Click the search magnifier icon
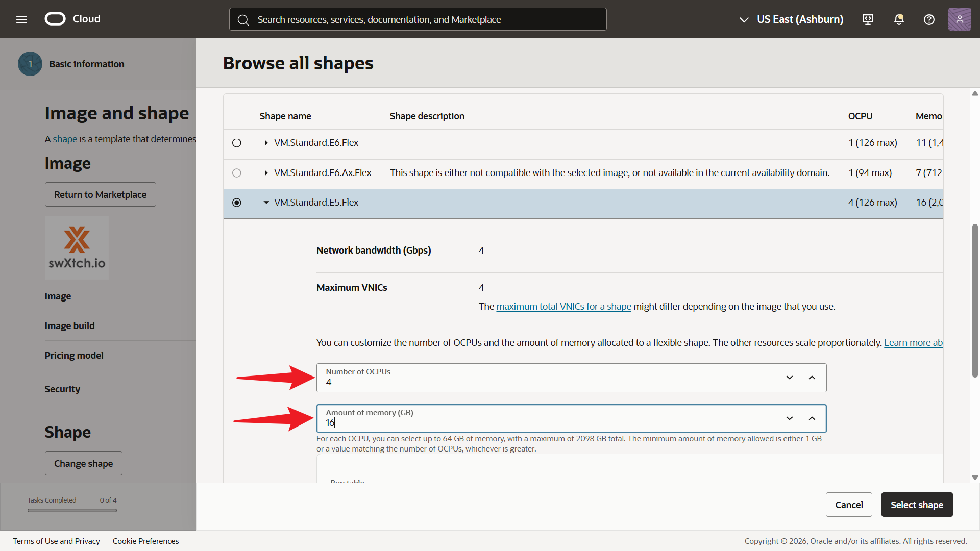This screenshot has width=980, height=551. tap(243, 20)
